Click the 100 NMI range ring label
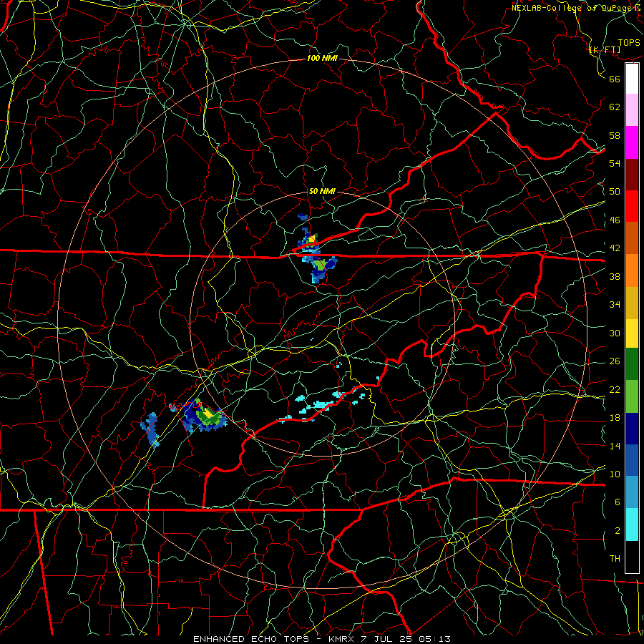The height and width of the screenshot is (644, 644). coord(322,59)
